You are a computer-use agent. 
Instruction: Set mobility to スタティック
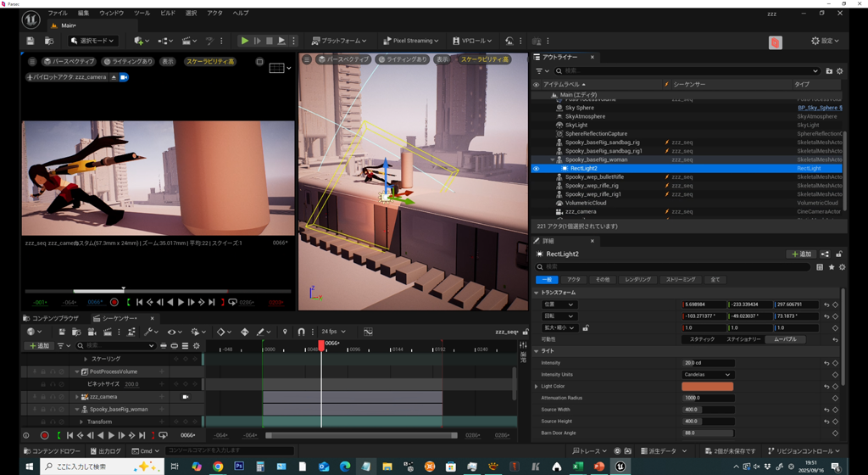click(701, 339)
